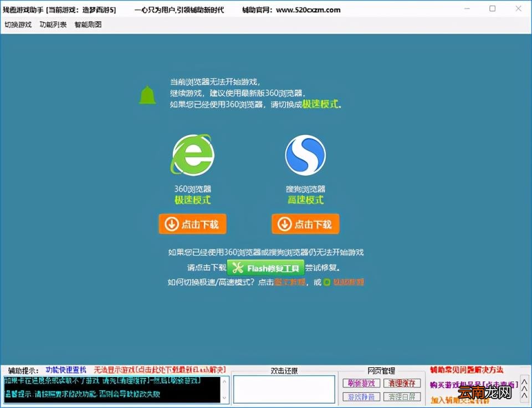
Task: Open the 智能刷图 menu
Action: [x=88, y=24]
